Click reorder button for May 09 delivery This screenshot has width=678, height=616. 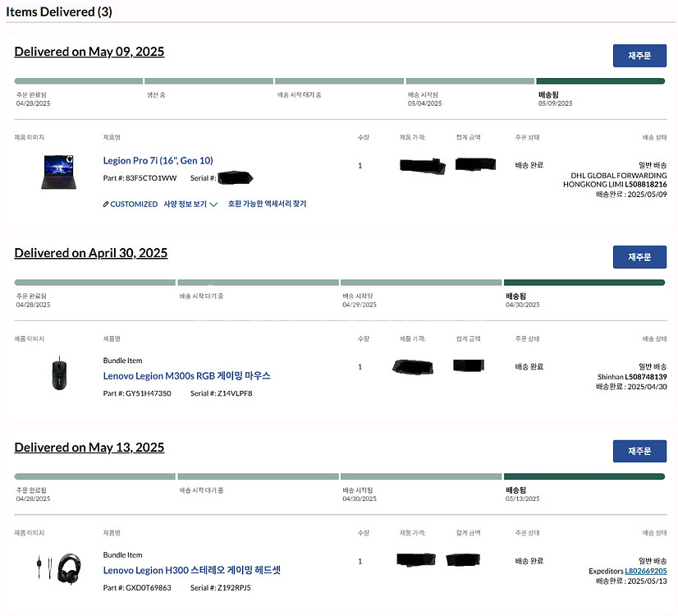click(x=639, y=56)
